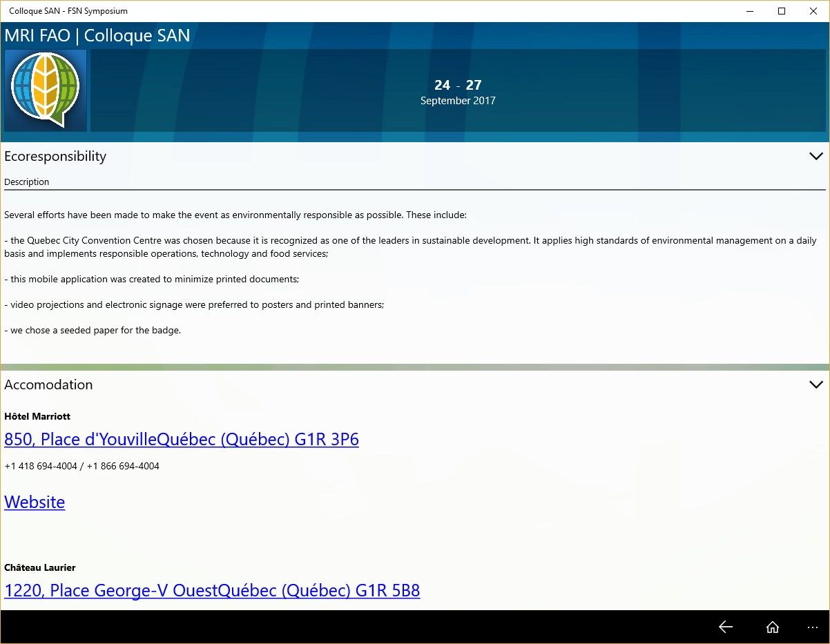Collapse the Accomodation section chevron
Screen dimensions: 830x644
click(815, 384)
